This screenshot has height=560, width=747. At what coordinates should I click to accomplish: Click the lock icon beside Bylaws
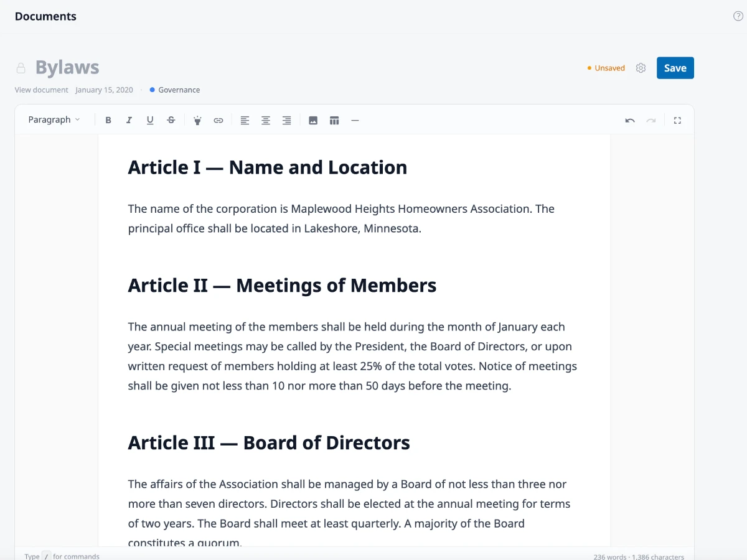click(x=21, y=68)
